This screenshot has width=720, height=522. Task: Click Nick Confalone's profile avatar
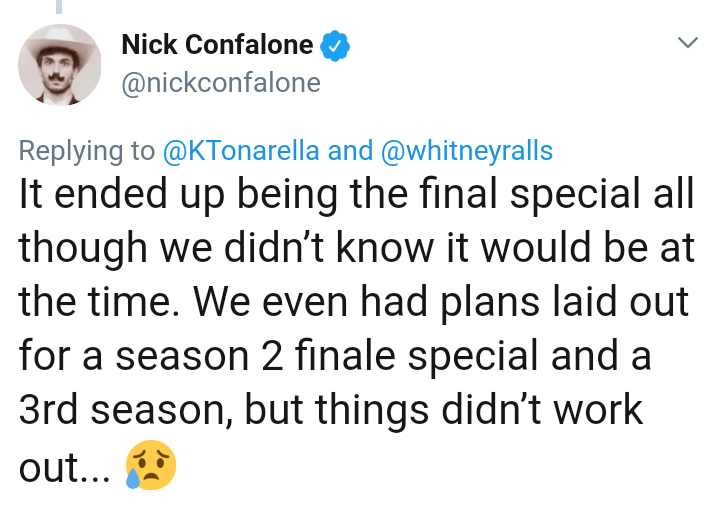(x=60, y=65)
